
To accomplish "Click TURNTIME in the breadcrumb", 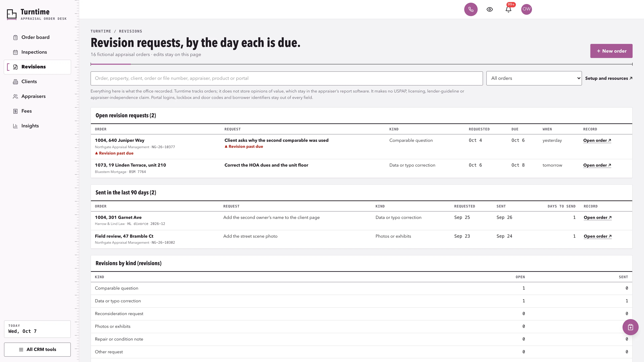I will coord(101,31).
